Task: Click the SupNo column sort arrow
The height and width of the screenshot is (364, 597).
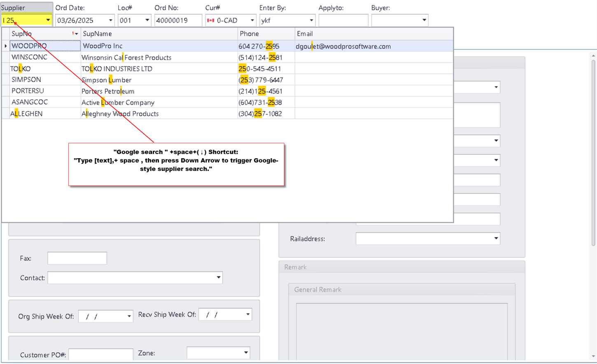Action: [x=76, y=34]
